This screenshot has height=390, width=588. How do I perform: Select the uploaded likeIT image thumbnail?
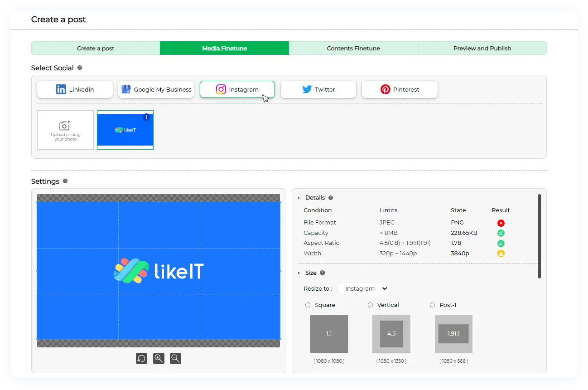pyautogui.click(x=125, y=130)
